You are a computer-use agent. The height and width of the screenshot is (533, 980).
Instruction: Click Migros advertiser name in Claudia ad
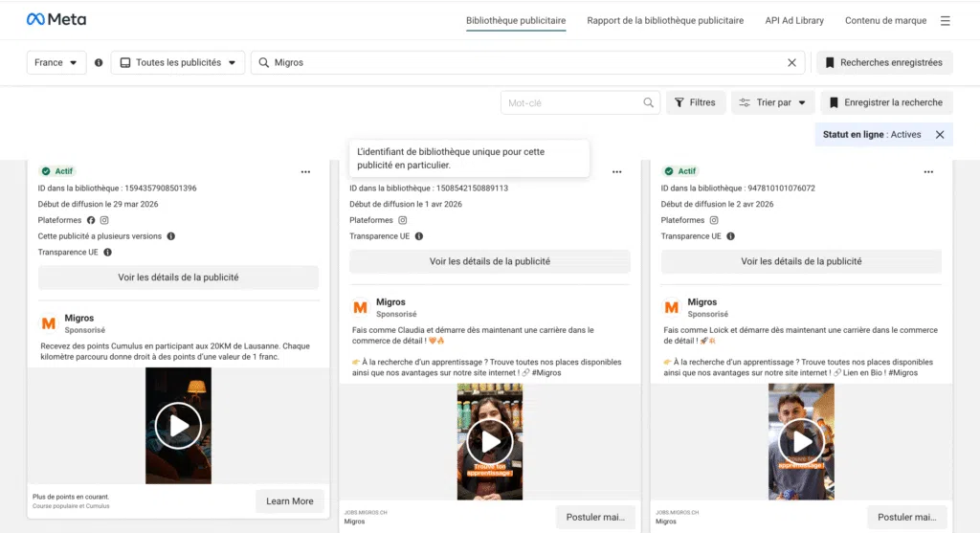390,301
